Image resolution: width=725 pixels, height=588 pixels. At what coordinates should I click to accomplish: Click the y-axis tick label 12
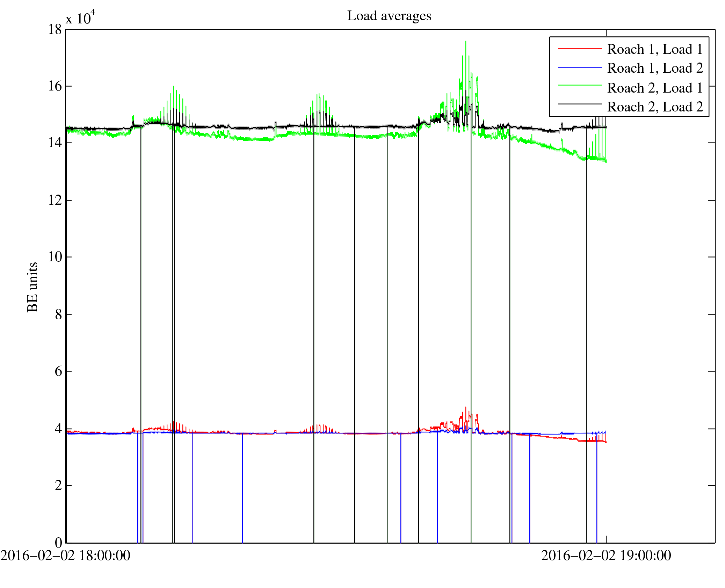(x=55, y=200)
